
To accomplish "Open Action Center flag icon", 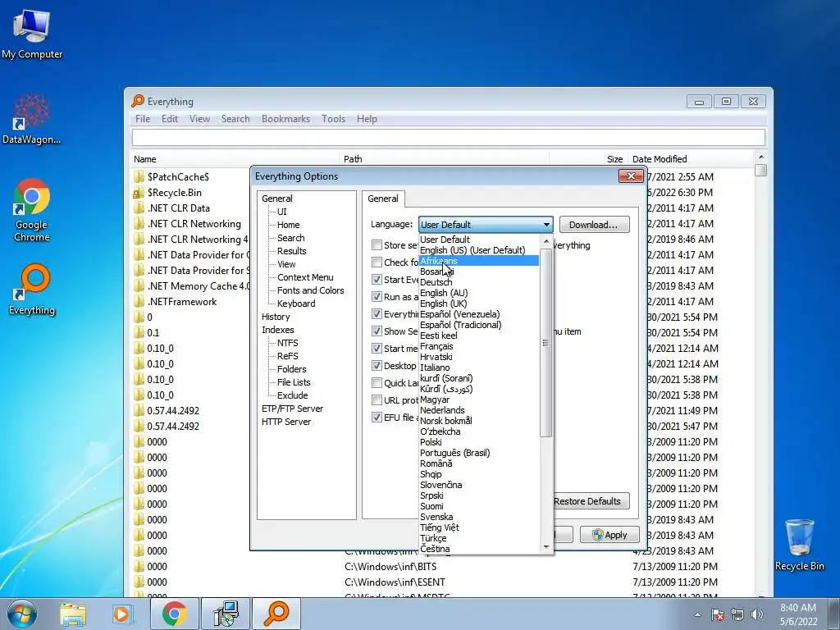I will tap(717, 614).
